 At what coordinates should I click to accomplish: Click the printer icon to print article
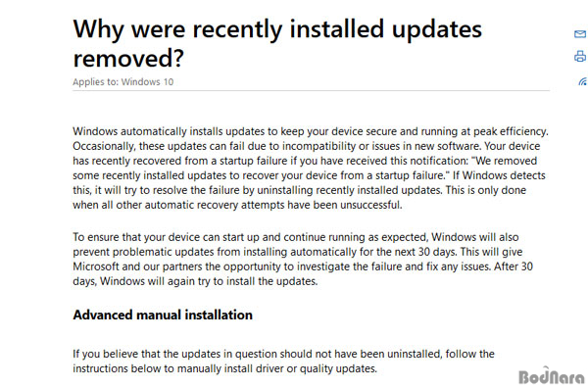[x=580, y=56]
